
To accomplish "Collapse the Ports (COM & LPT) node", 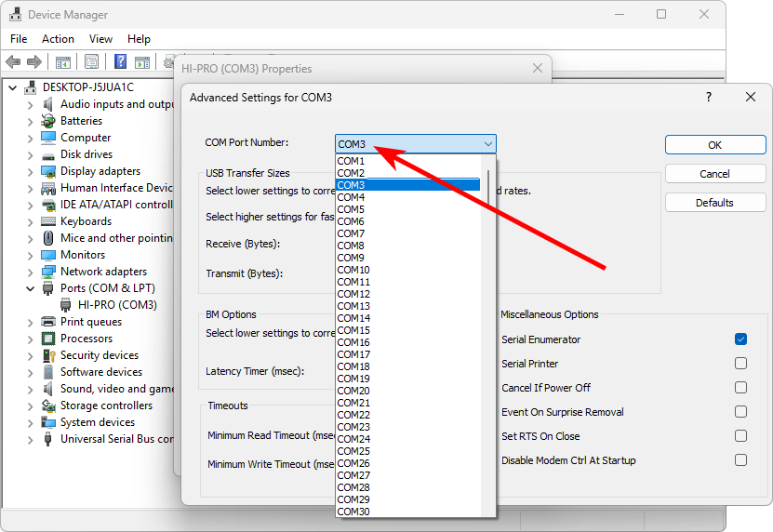I will pyautogui.click(x=30, y=288).
